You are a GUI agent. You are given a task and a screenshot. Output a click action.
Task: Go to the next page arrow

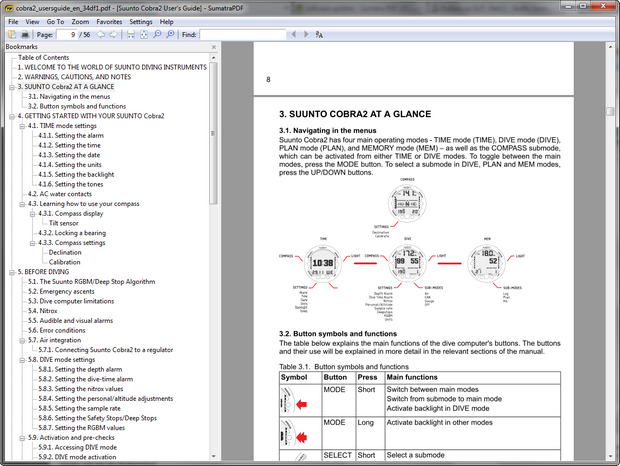click(x=113, y=34)
